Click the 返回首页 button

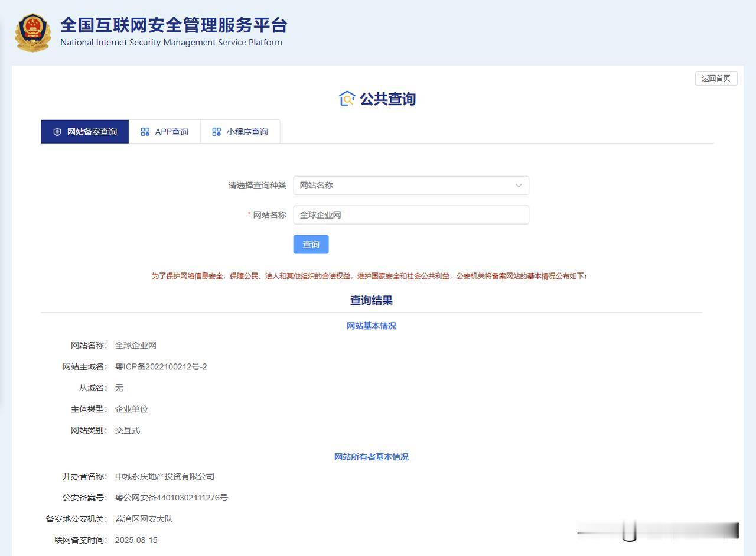[x=716, y=79]
